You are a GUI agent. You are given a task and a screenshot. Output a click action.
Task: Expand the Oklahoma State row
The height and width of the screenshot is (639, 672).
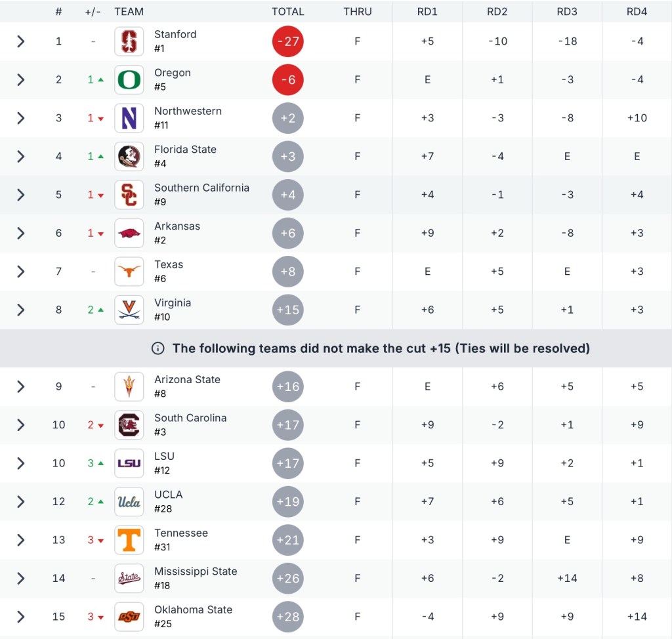click(20, 617)
